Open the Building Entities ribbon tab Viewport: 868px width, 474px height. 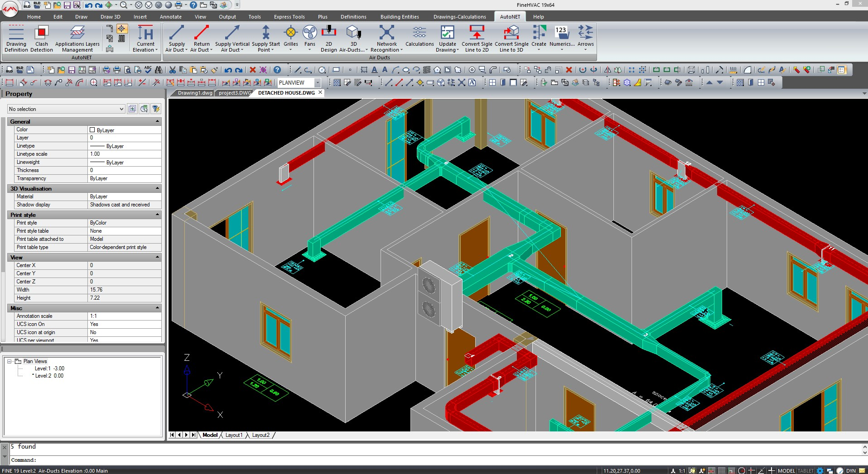[399, 17]
